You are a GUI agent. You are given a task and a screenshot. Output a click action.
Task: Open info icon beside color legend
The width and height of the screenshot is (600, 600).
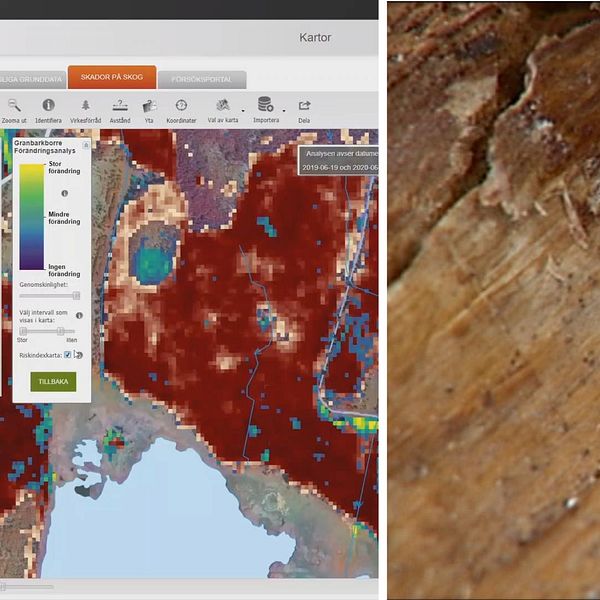(x=65, y=193)
